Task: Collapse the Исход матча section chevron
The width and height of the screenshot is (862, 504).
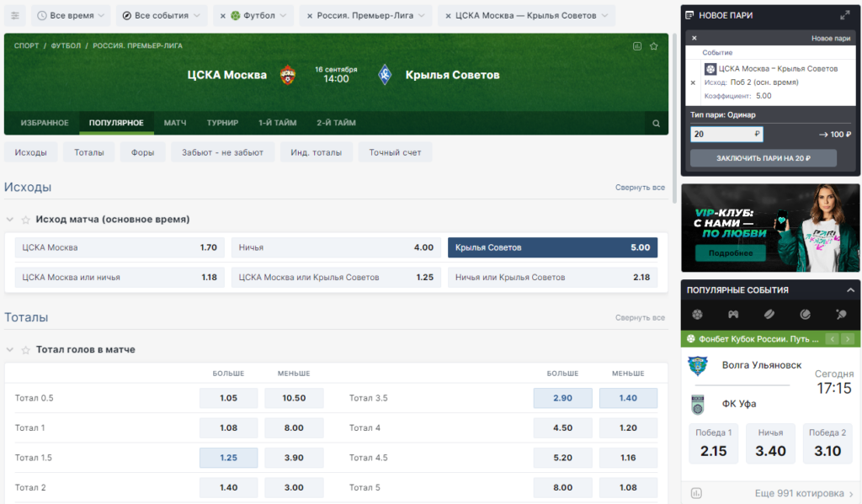Action: coord(10,220)
